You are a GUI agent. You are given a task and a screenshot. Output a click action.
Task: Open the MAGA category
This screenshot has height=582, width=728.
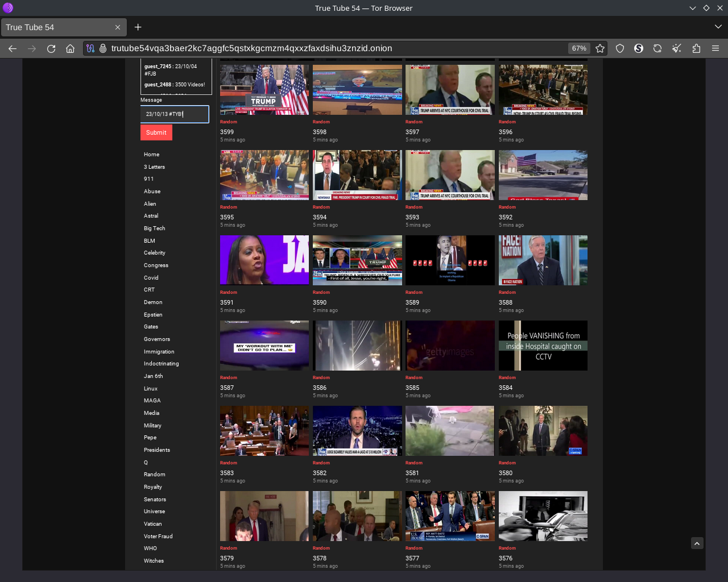coord(152,401)
